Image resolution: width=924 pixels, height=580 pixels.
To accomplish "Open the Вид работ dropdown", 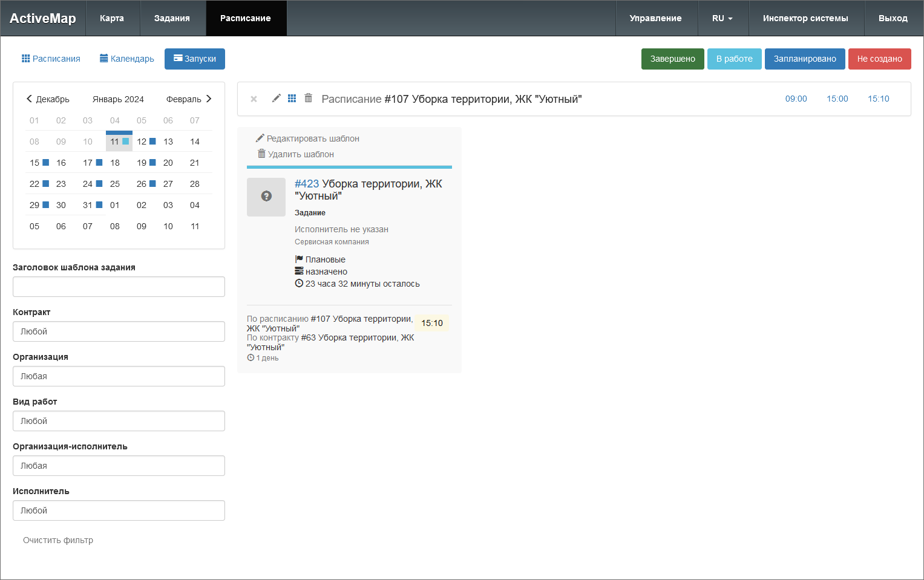I will (x=119, y=421).
